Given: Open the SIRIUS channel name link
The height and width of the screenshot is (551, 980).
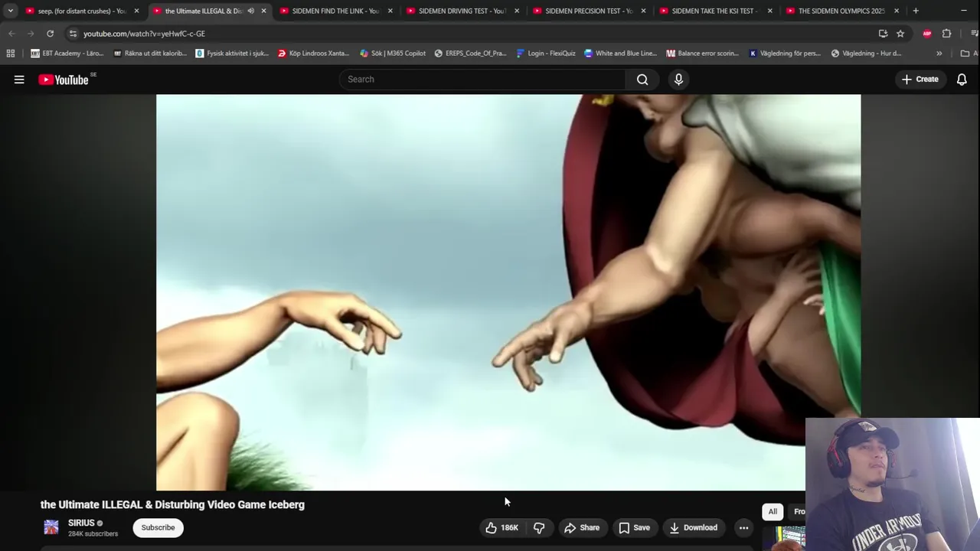Looking at the screenshot, I should [81, 523].
